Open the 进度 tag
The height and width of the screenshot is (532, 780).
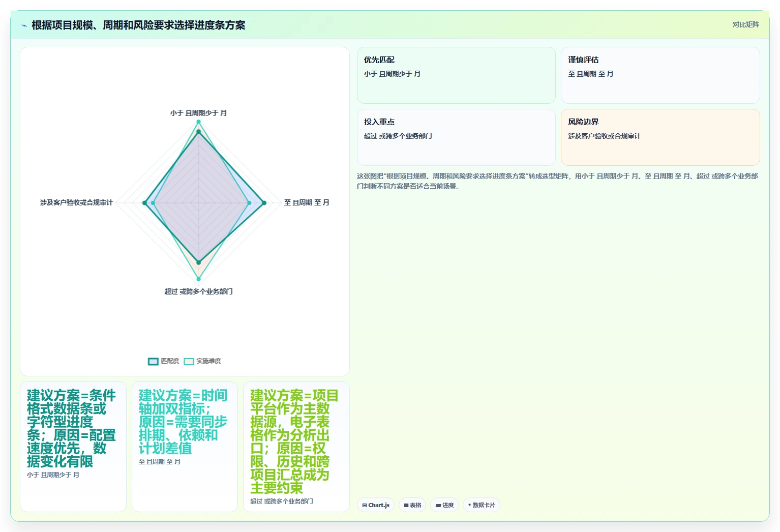(444, 505)
